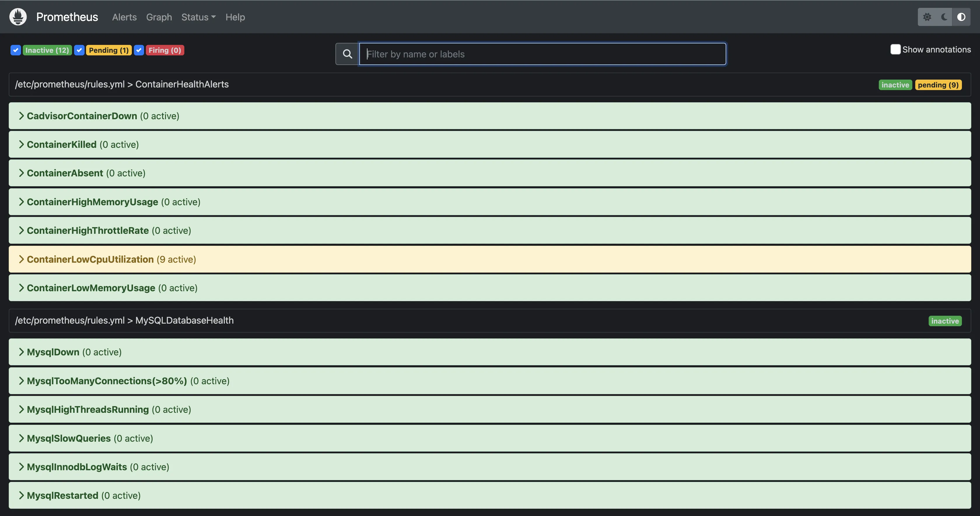Open the Status dropdown menu
Image resolution: width=980 pixels, height=516 pixels.
pos(198,17)
